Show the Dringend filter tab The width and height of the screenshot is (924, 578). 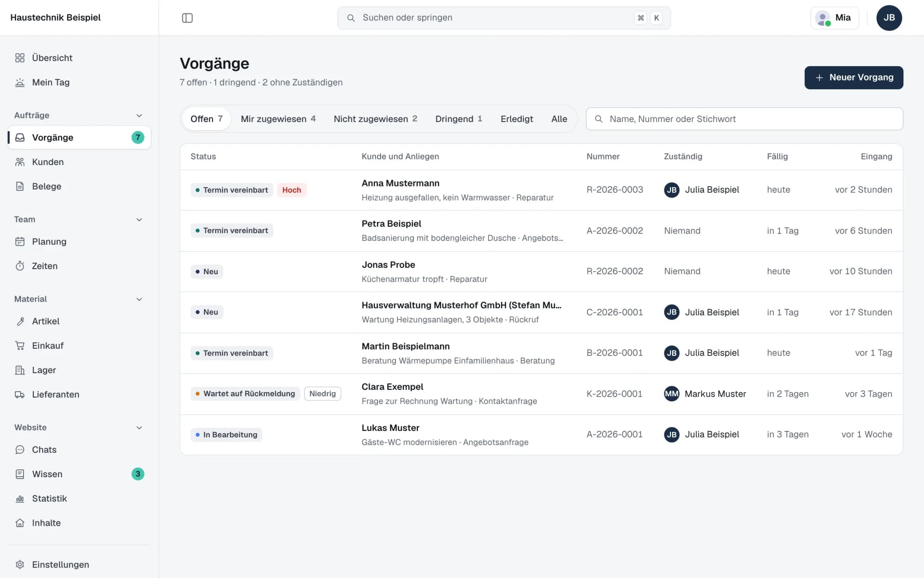tap(459, 119)
